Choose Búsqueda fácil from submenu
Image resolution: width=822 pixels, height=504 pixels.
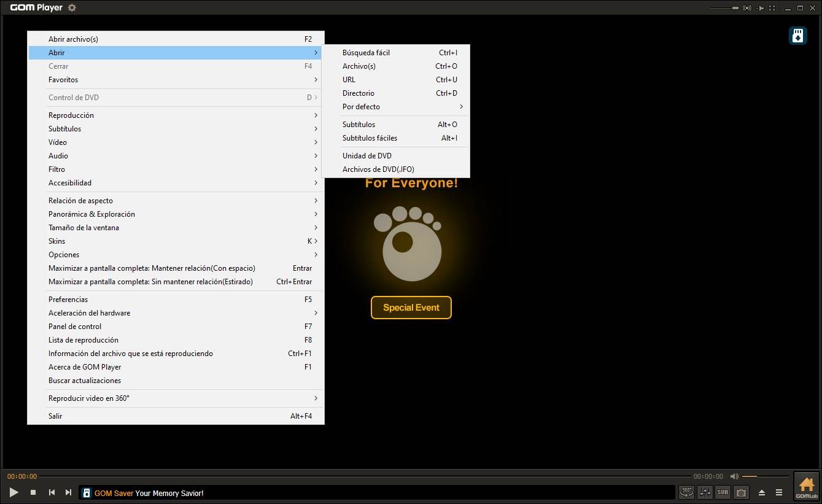(396, 53)
